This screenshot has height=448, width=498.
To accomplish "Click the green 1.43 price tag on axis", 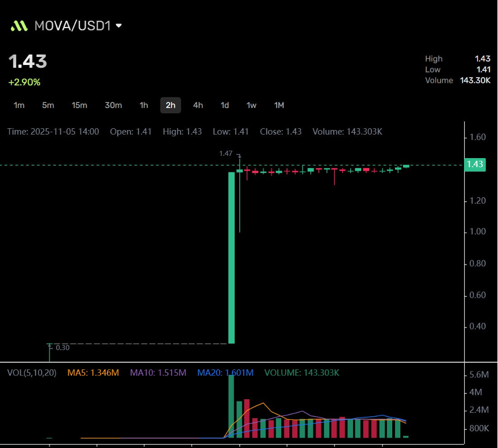I will pos(475,164).
